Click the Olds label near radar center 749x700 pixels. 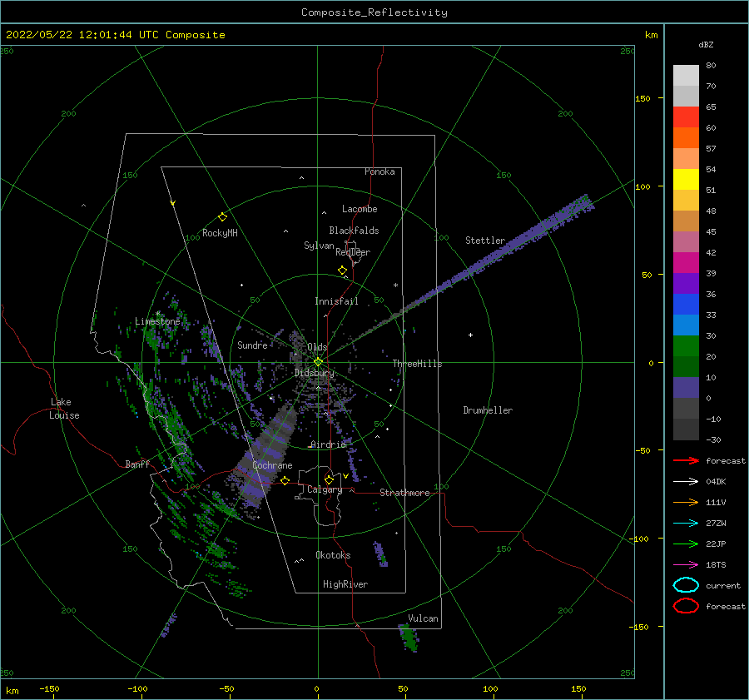(317, 347)
